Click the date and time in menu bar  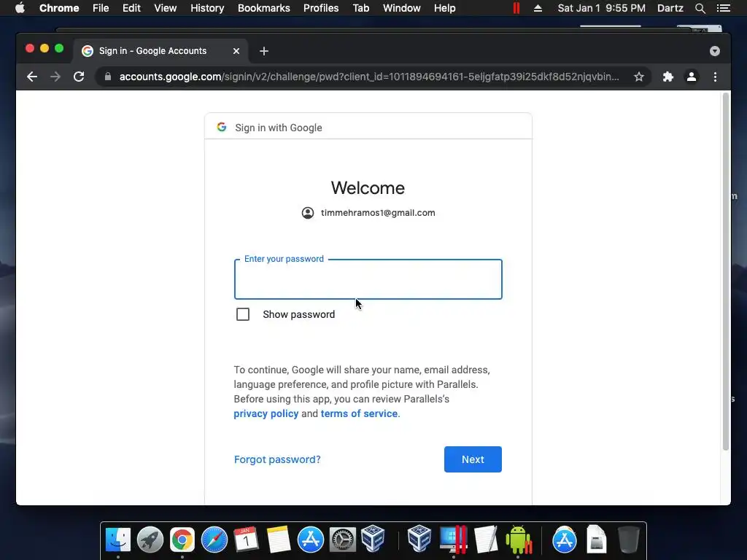click(602, 8)
